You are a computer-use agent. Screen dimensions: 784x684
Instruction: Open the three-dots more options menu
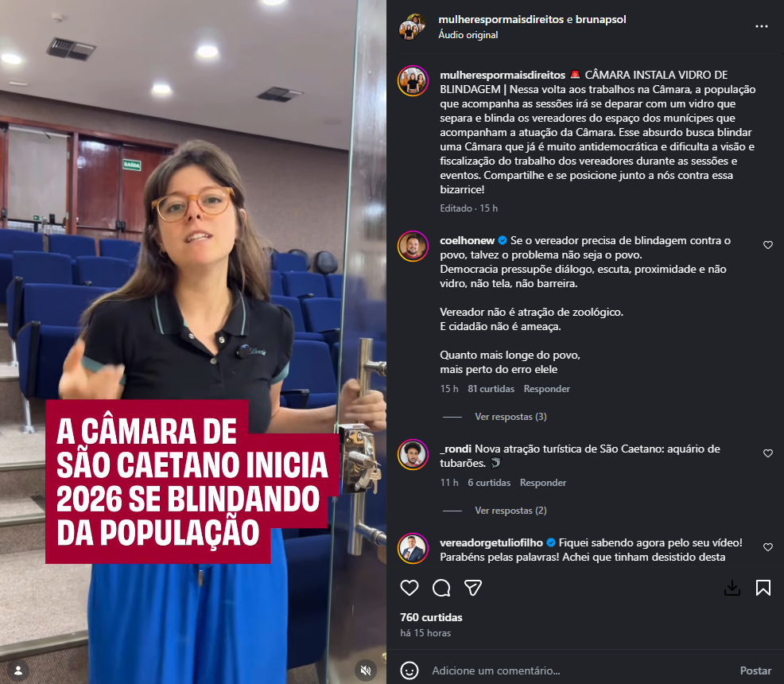[761, 26]
